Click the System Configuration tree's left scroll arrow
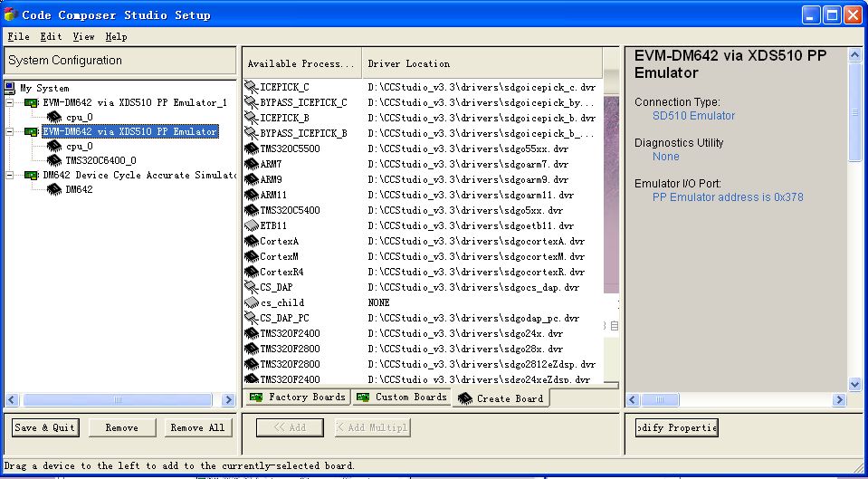 [12, 399]
